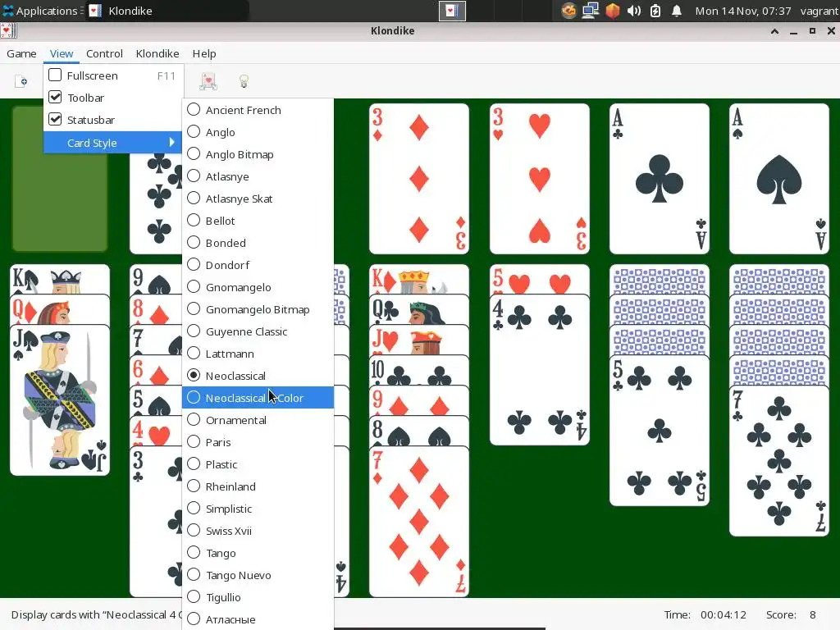Click the notification bell icon
Screen dimensions: 840x630
click(x=677, y=11)
